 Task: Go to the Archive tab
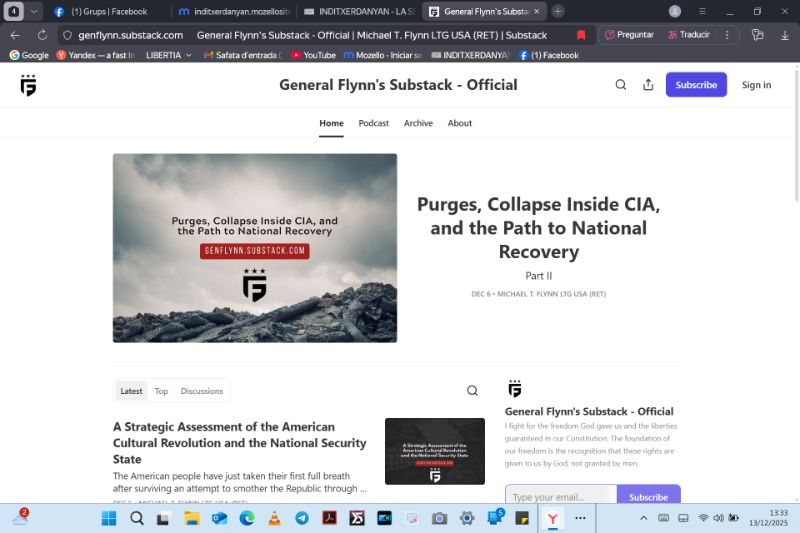pos(418,123)
